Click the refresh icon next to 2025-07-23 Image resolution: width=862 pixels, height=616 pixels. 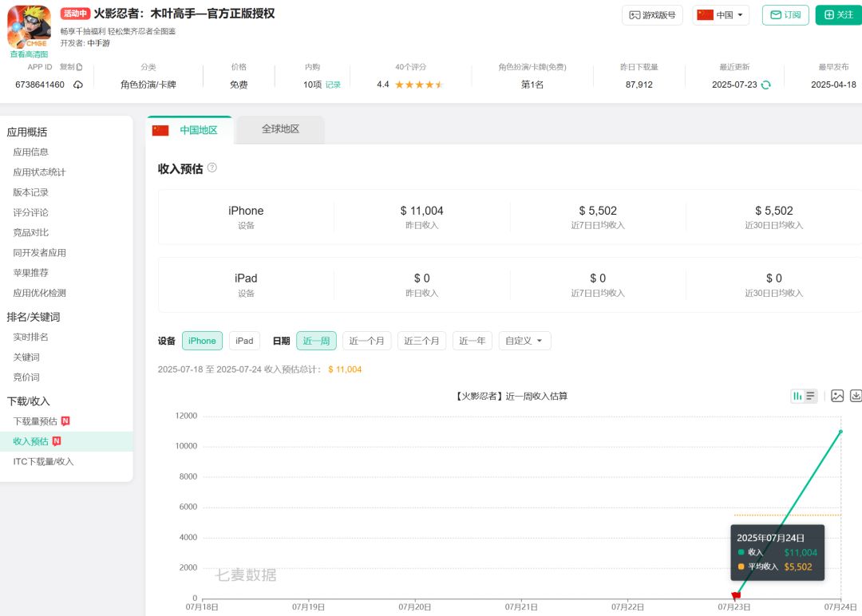click(x=765, y=85)
